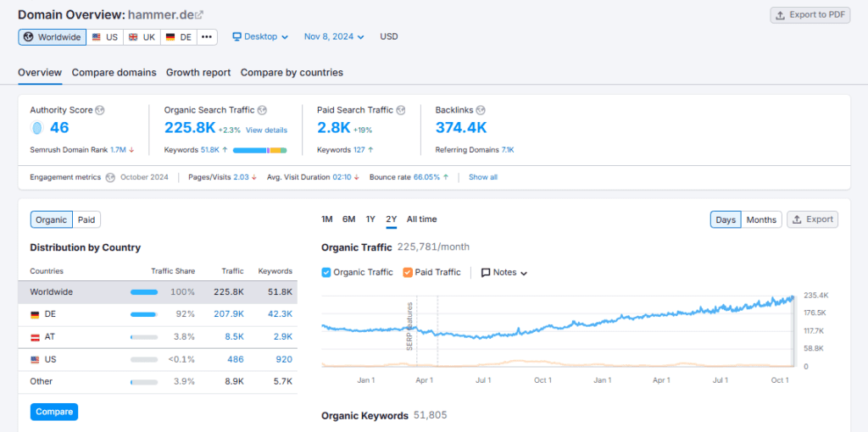This screenshot has height=432, width=868.
Task: Select the DE flag country filter
Action: point(178,37)
